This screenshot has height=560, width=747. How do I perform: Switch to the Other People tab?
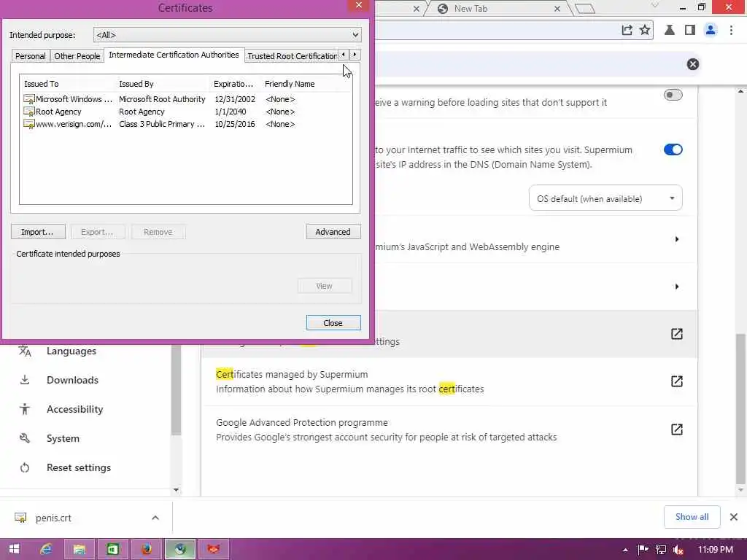[x=77, y=56]
